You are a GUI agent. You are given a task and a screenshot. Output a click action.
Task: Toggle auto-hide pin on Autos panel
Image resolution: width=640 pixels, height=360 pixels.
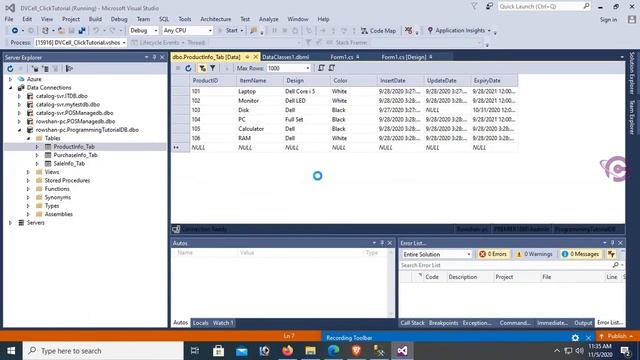pos(382,243)
